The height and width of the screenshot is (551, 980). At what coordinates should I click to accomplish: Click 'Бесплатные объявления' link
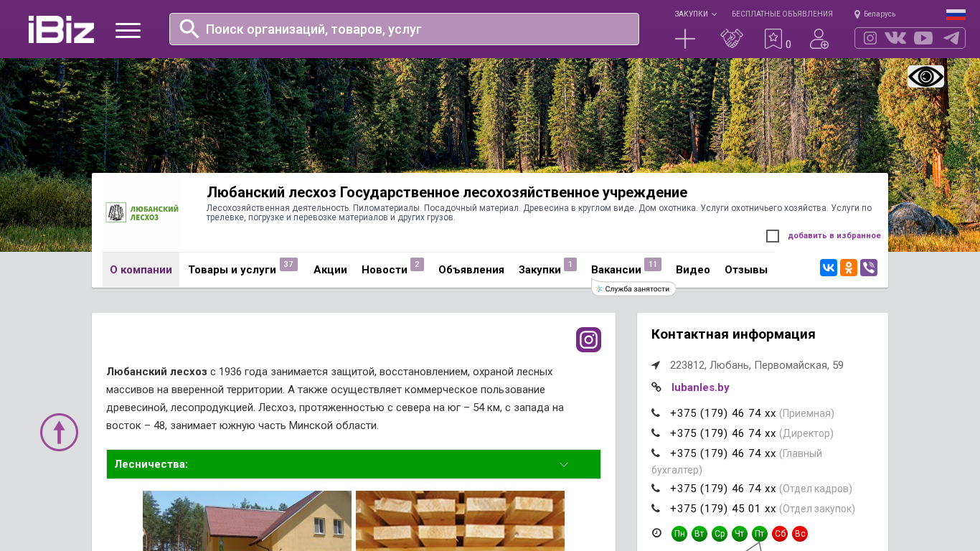coord(782,14)
